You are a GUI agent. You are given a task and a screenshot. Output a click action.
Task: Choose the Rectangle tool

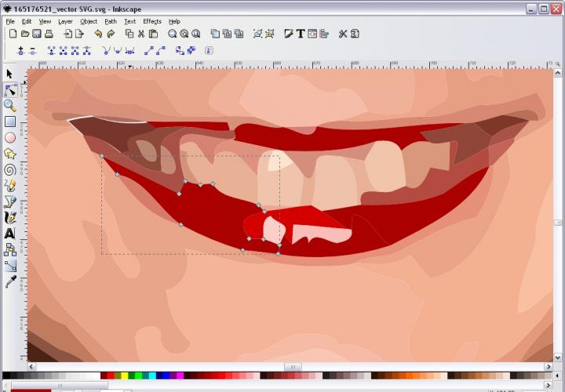click(9, 122)
